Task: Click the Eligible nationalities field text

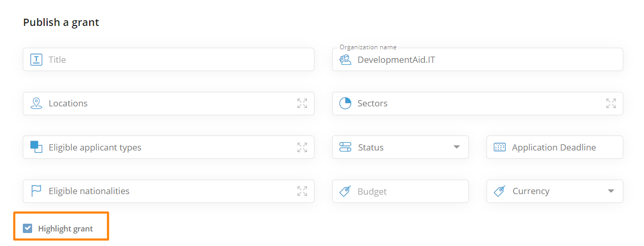Action: point(89,191)
